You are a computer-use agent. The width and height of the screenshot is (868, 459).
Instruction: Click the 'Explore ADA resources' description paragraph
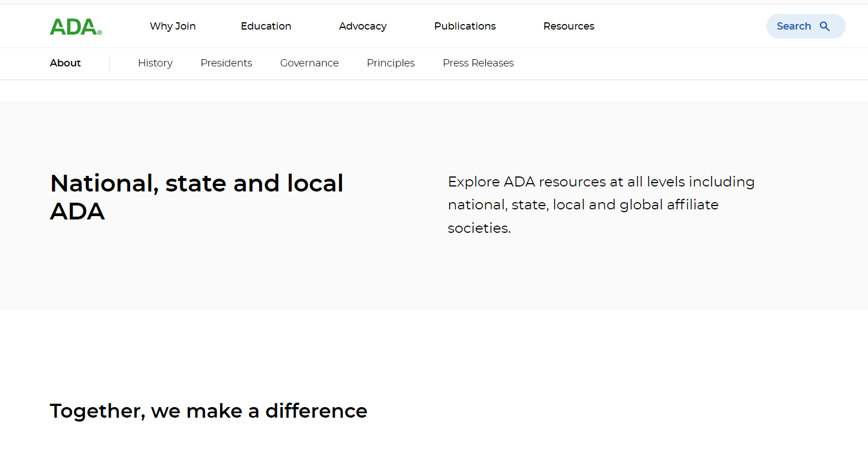pyautogui.click(x=601, y=205)
